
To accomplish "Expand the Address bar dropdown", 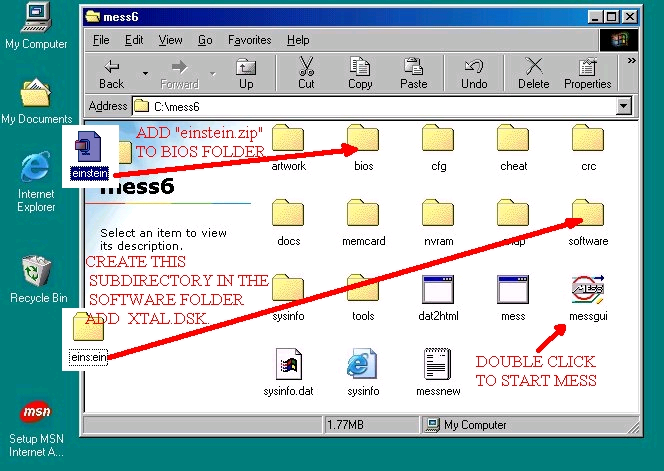I will coord(623,106).
